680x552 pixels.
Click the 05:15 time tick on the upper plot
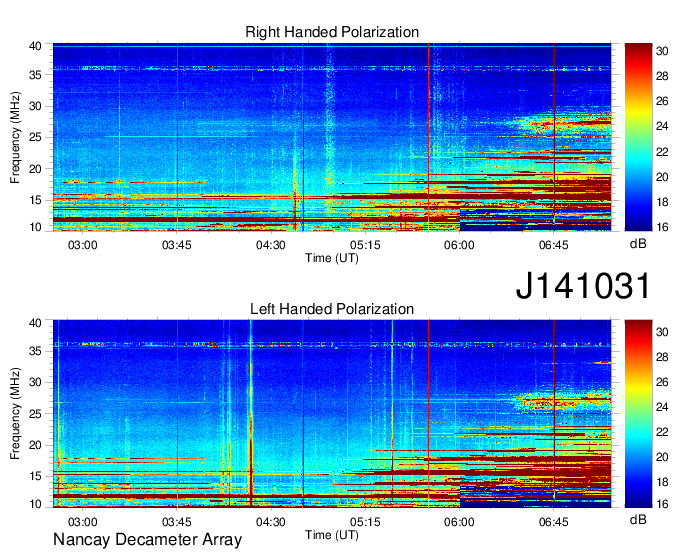pyautogui.click(x=365, y=245)
